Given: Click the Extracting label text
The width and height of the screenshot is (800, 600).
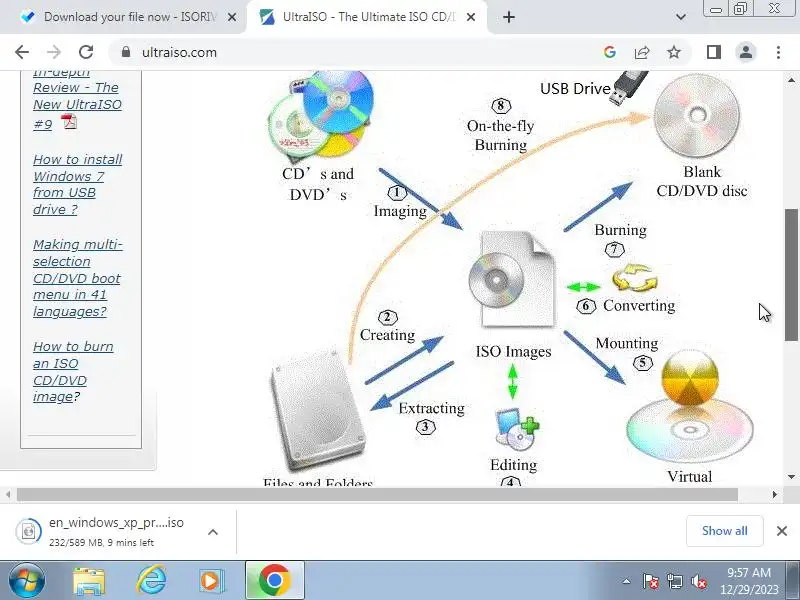Looking at the screenshot, I should 432,408.
